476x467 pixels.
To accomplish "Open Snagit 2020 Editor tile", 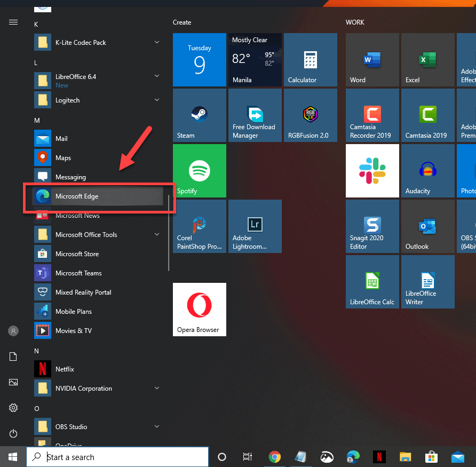I will tap(372, 226).
